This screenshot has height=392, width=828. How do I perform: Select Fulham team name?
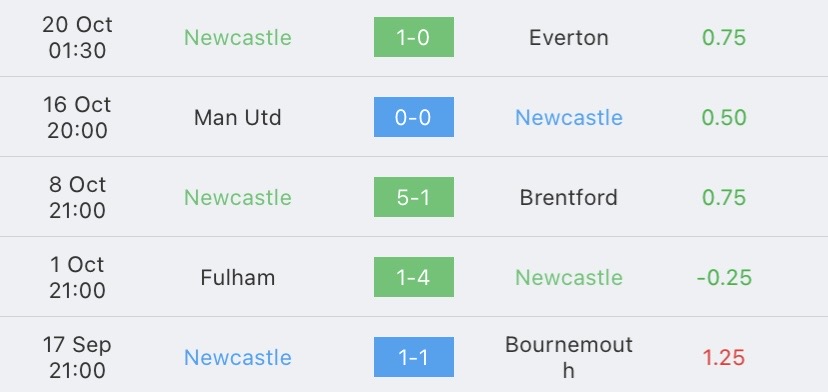(238, 277)
